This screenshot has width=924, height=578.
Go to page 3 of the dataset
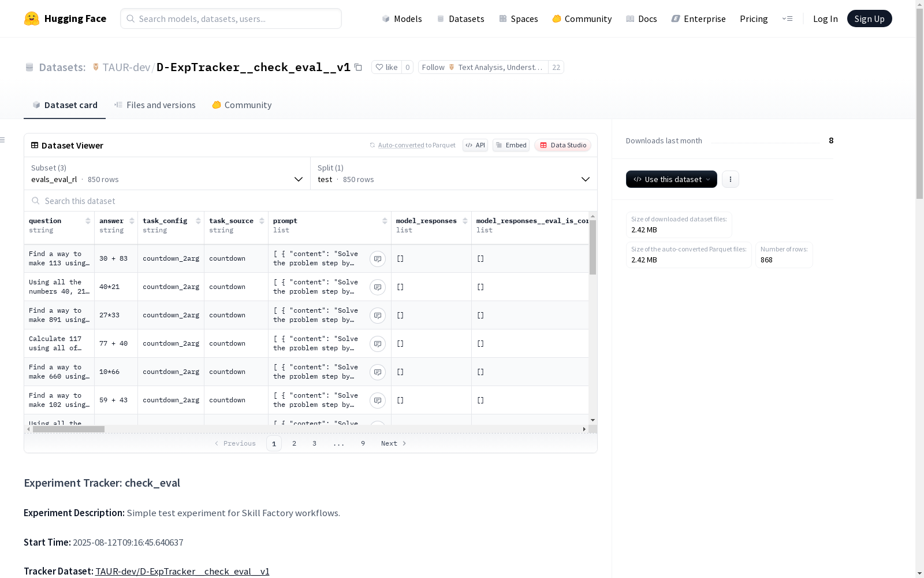pyautogui.click(x=315, y=443)
